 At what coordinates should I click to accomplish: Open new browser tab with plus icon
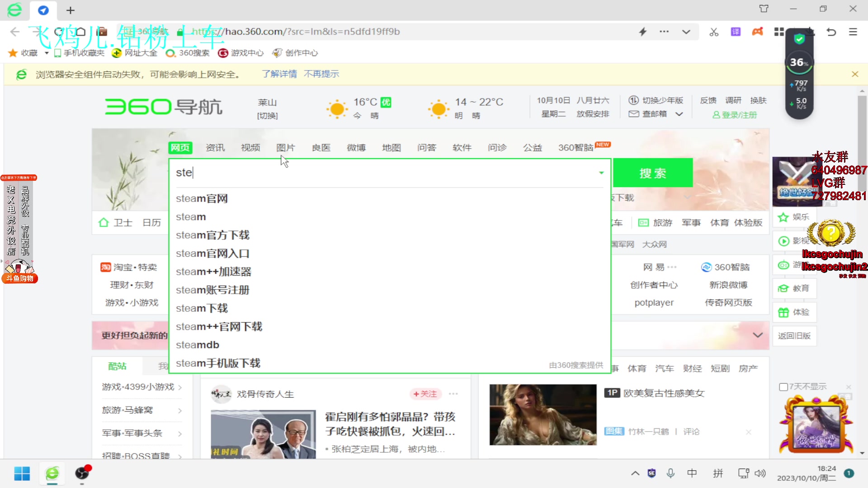(x=71, y=10)
